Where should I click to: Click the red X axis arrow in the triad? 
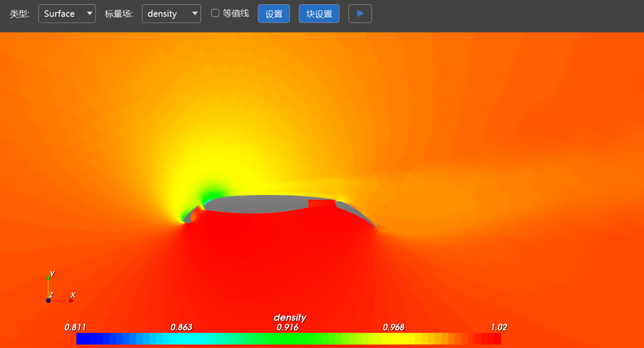(x=70, y=300)
